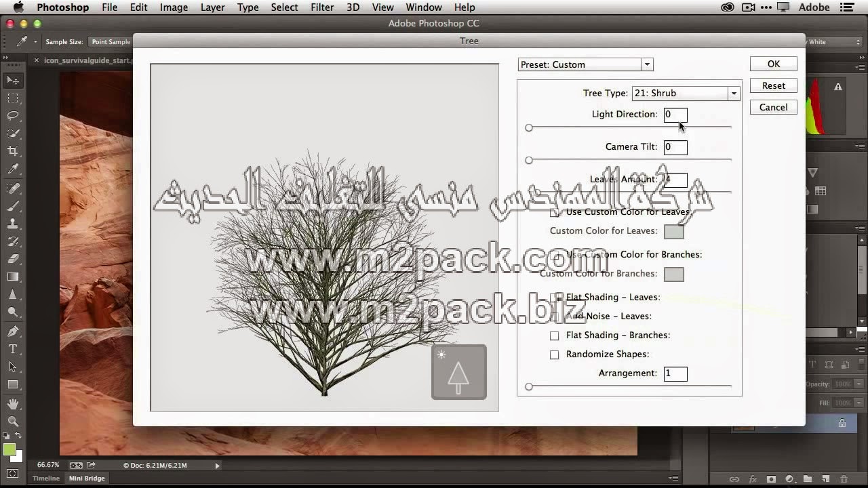
Task: Select the Gradient tool
Action: pyautogui.click(x=13, y=277)
